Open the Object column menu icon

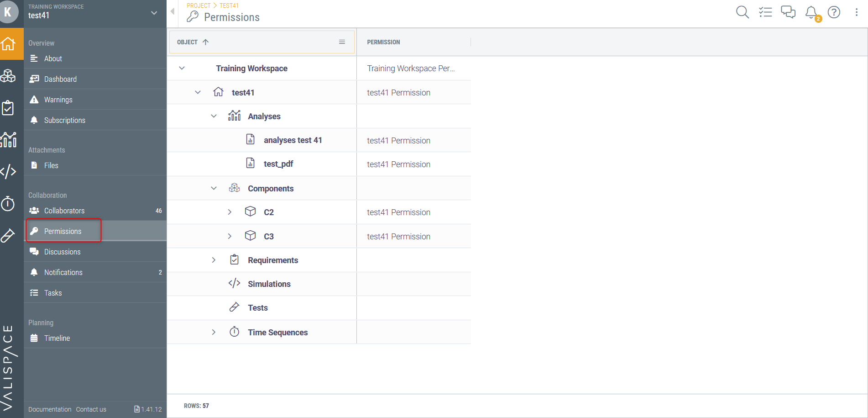pos(342,42)
